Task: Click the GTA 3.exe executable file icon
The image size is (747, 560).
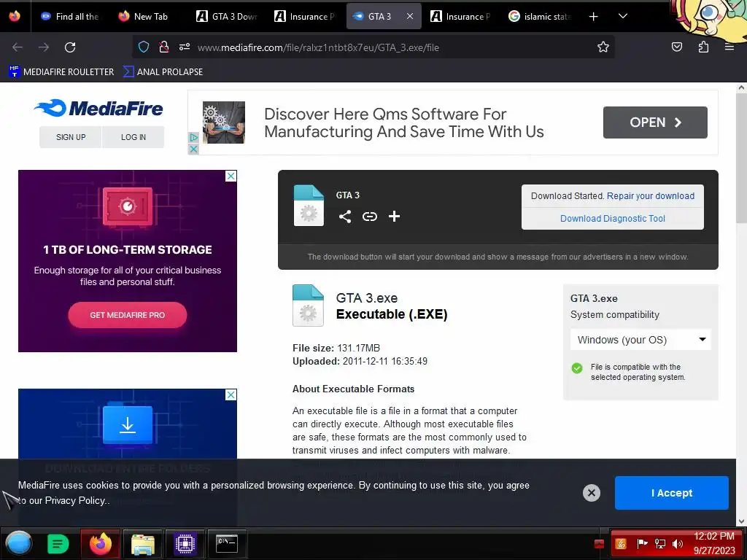Action: (308, 306)
